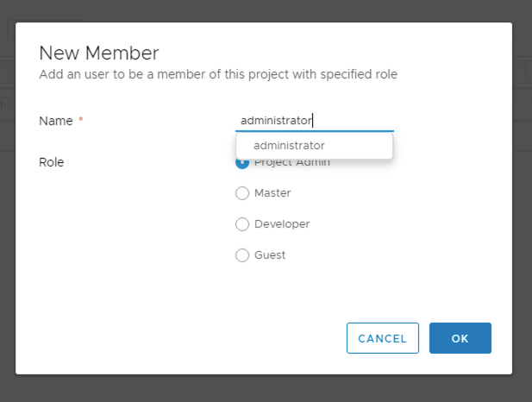Pick the Developer role radio button

[242, 224]
